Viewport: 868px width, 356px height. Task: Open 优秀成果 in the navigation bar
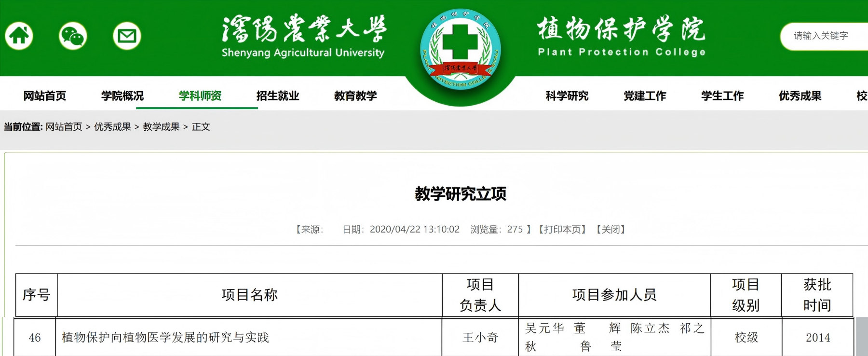(x=800, y=96)
